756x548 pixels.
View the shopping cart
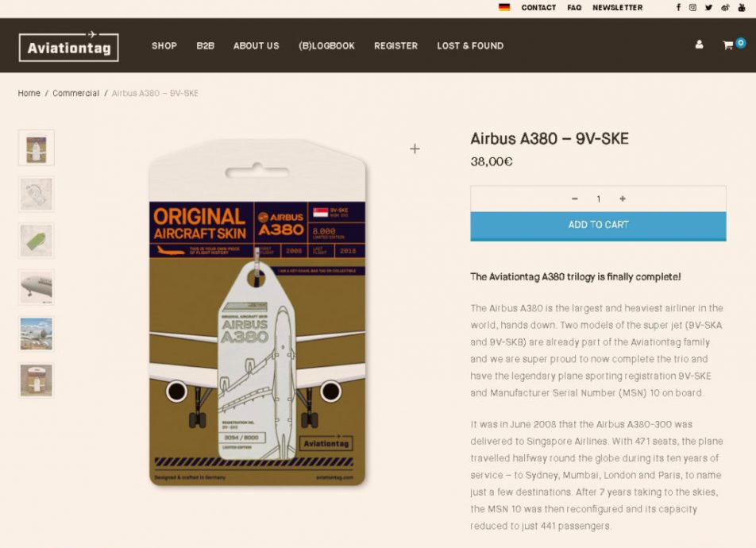pos(728,45)
